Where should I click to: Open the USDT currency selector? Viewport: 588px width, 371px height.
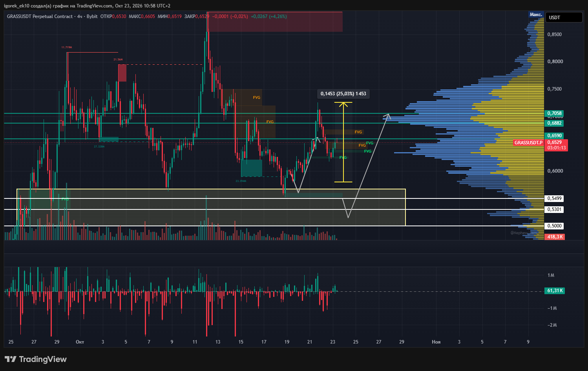click(x=564, y=17)
